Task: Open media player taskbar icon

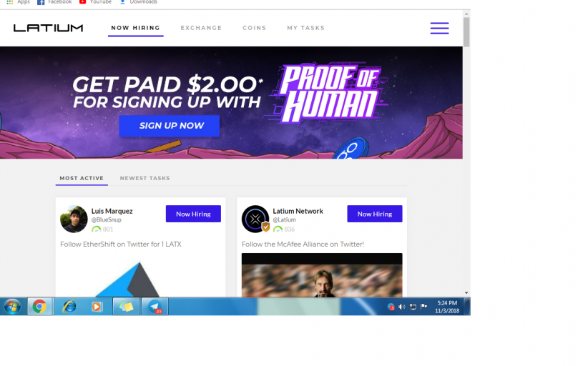Action: (x=97, y=307)
